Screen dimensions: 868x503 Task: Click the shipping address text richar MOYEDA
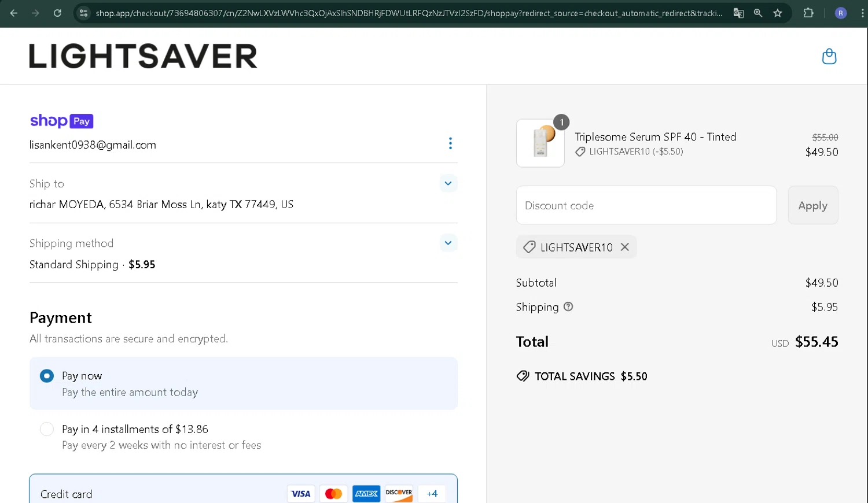click(161, 204)
